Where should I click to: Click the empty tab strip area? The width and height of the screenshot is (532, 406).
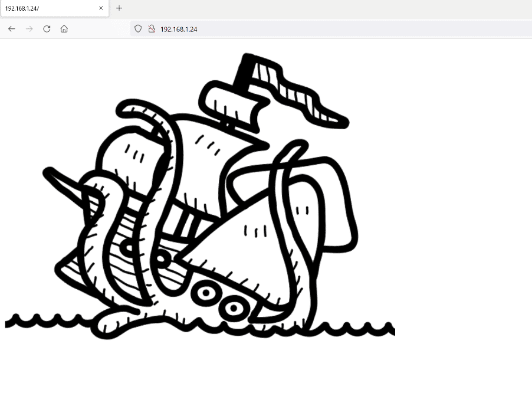pyautogui.click(x=324, y=8)
